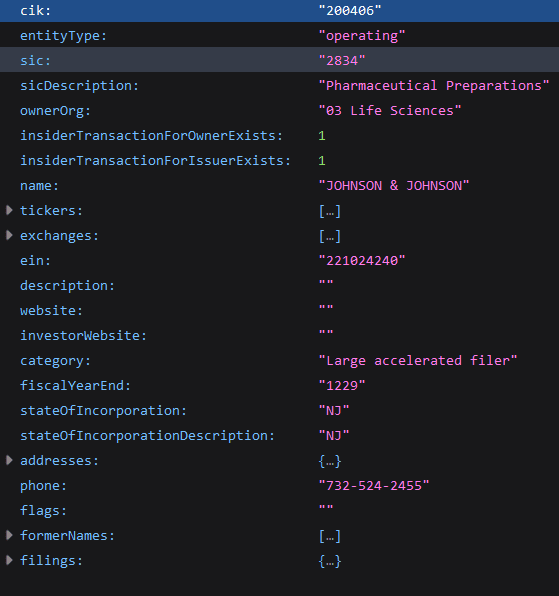Expand the addresses object

tap(10, 460)
